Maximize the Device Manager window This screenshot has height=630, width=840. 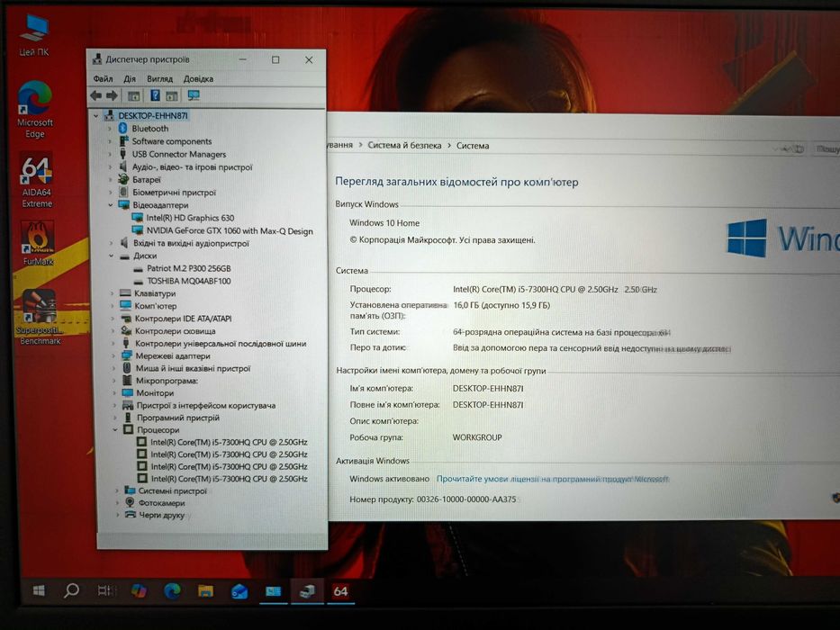[x=275, y=60]
